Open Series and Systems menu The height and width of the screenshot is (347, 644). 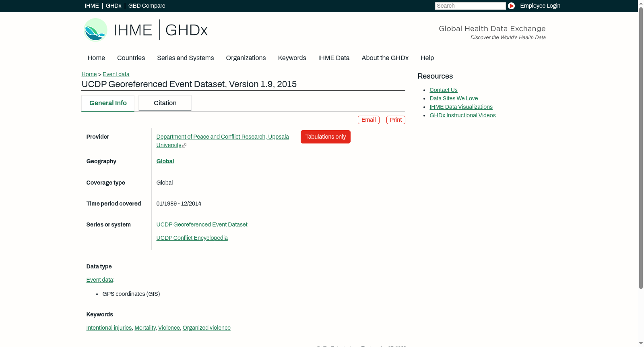point(186,58)
